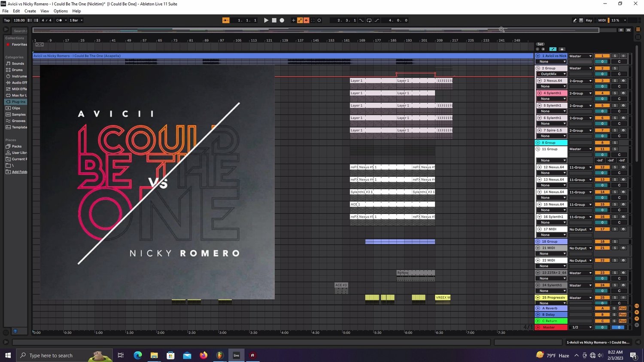
Task: Arm the 7 Spire-1.5 track
Action: tap(623, 131)
